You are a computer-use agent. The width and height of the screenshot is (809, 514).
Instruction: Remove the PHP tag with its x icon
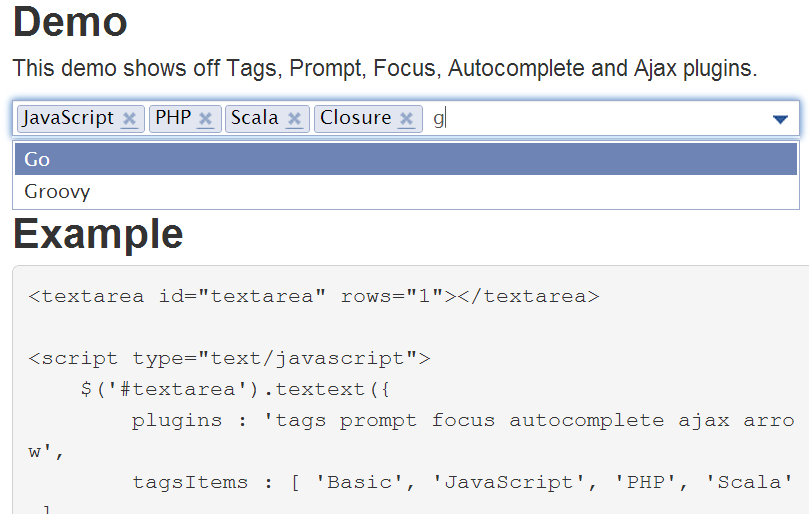coord(205,119)
